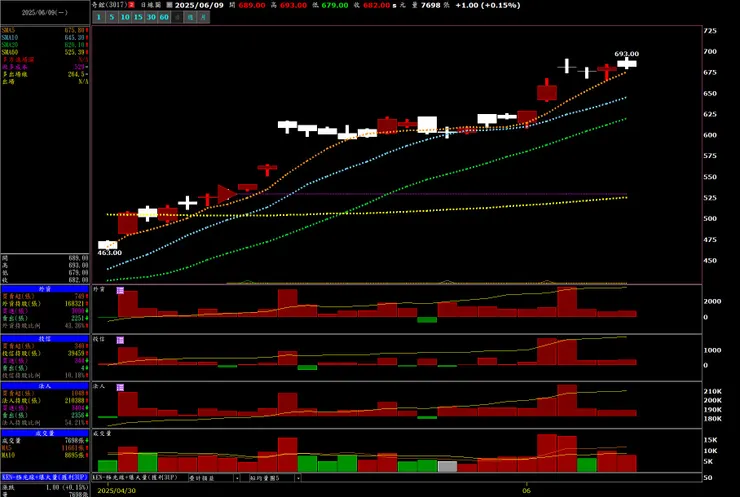Screen dimensions: 740x497
Task: Choose the 60-minute timeframe button
Action: 164,17
